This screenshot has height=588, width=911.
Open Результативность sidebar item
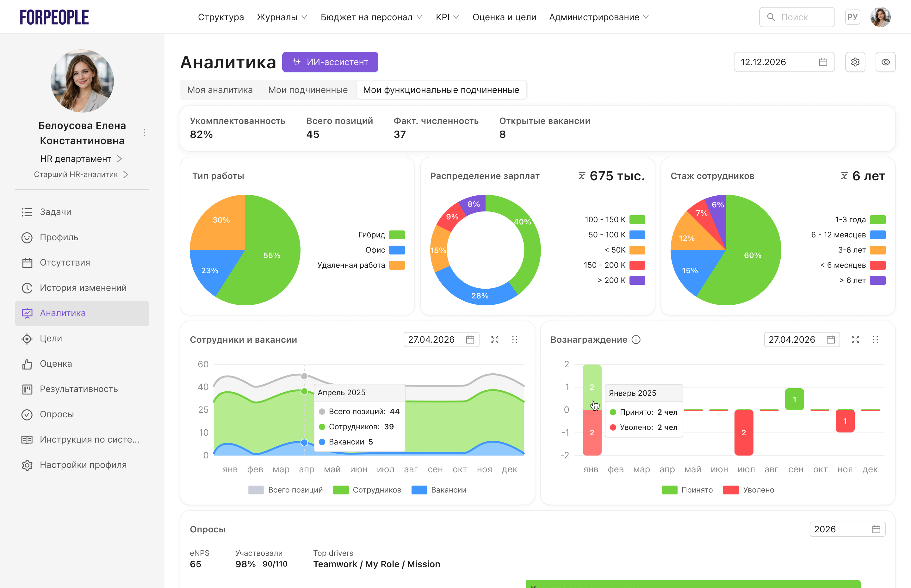pos(79,389)
